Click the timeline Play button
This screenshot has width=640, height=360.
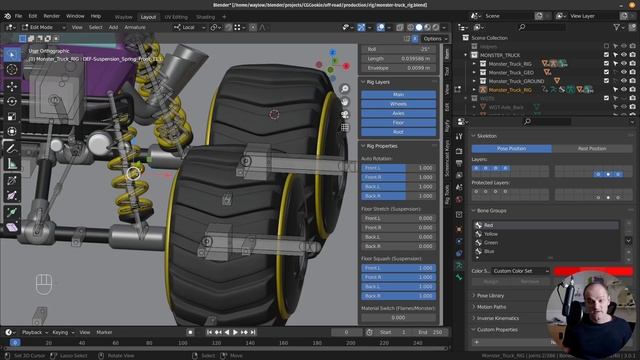[x=235, y=332]
